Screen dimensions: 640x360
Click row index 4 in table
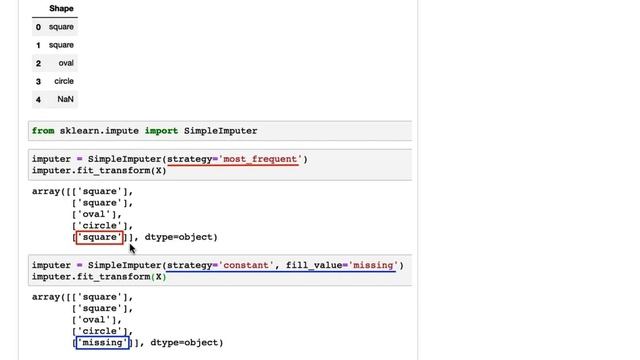pos(38,99)
